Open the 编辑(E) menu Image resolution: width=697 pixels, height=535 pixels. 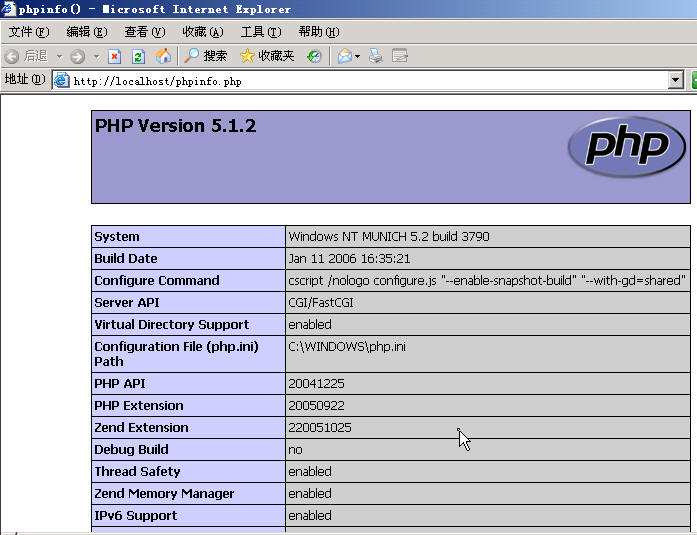tap(87, 32)
